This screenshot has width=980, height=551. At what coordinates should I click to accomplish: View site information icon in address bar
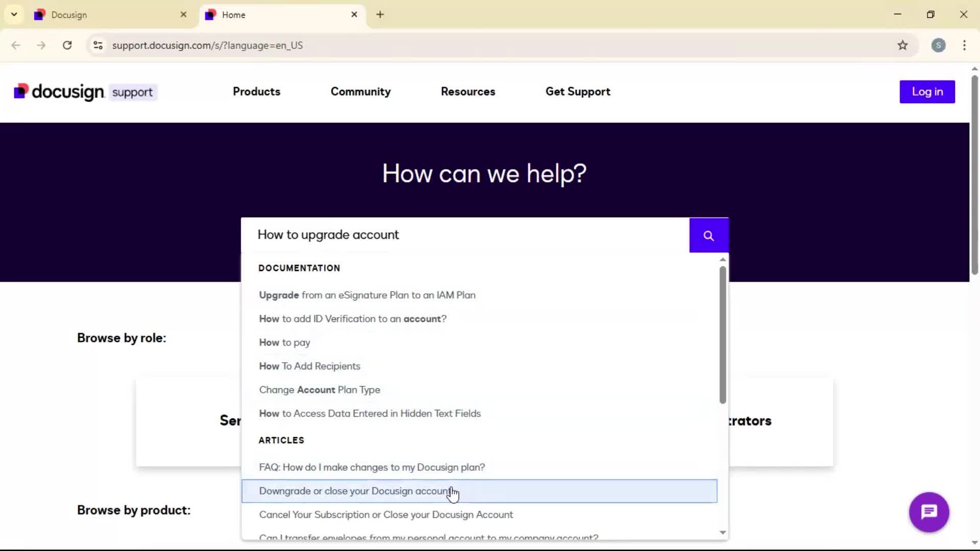point(98,45)
